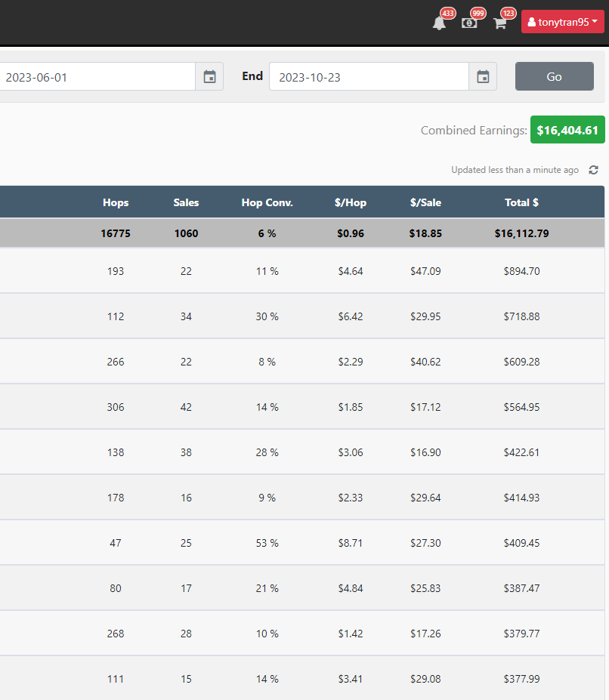Viewport: 609px width, 700px height.
Task: Select the row with total $409.45
Action: click(x=302, y=543)
